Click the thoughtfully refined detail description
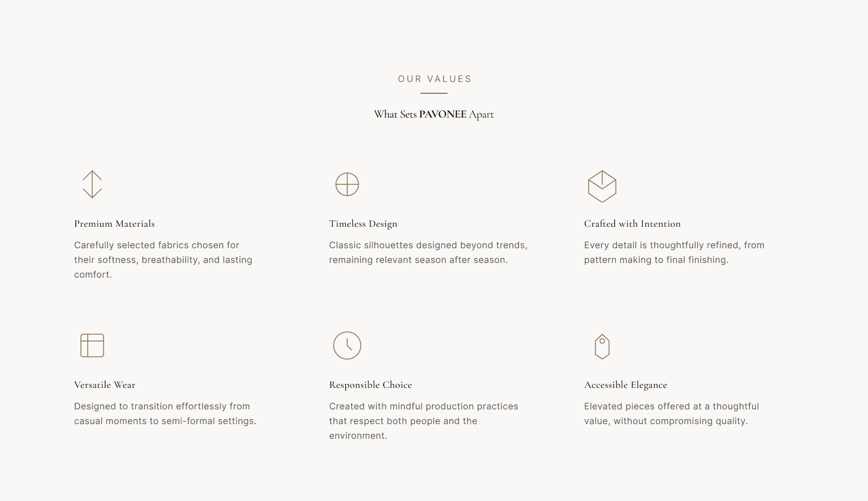Screen dimensions: 868x501 point(674,253)
